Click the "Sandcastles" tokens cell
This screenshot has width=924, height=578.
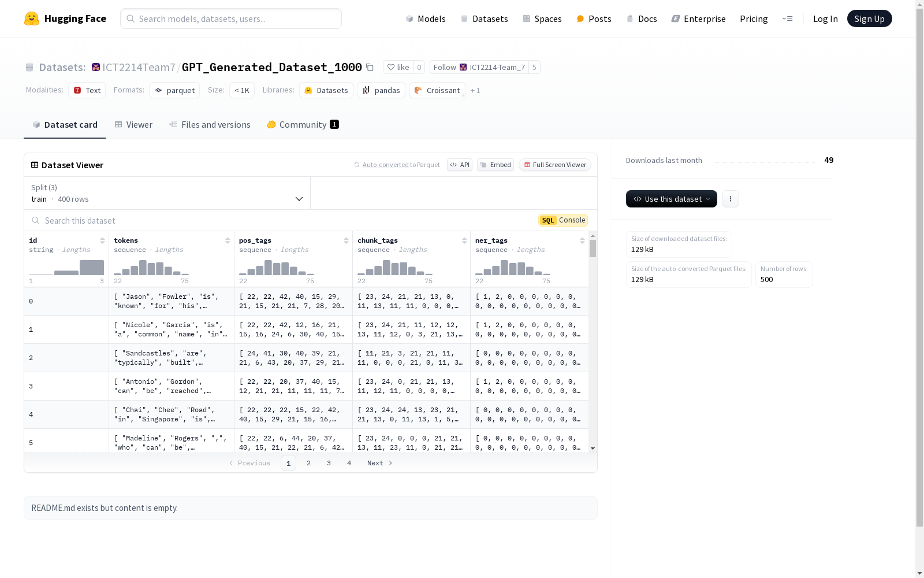pos(172,358)
